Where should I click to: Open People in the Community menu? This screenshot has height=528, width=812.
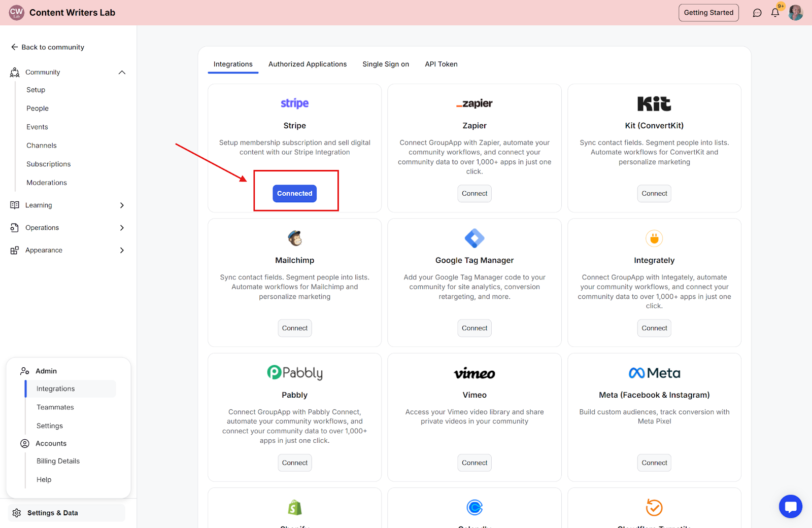pyautogui.click(x=38, y=109)
